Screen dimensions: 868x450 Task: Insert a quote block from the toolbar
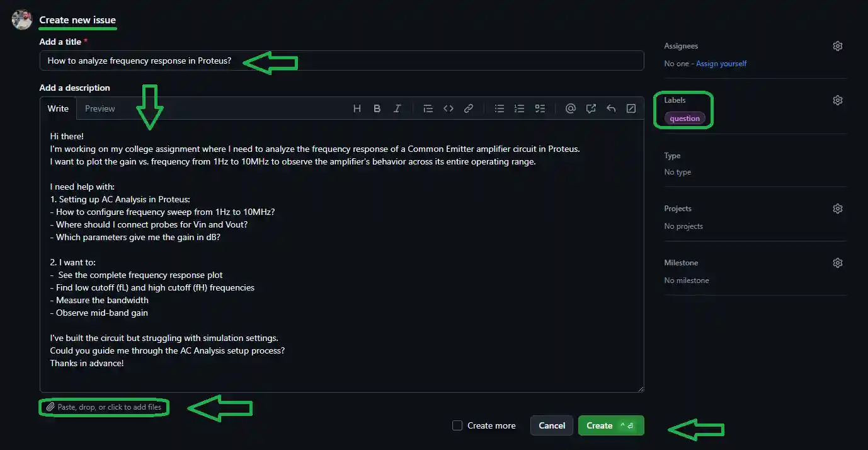click(x=428, y=108)
